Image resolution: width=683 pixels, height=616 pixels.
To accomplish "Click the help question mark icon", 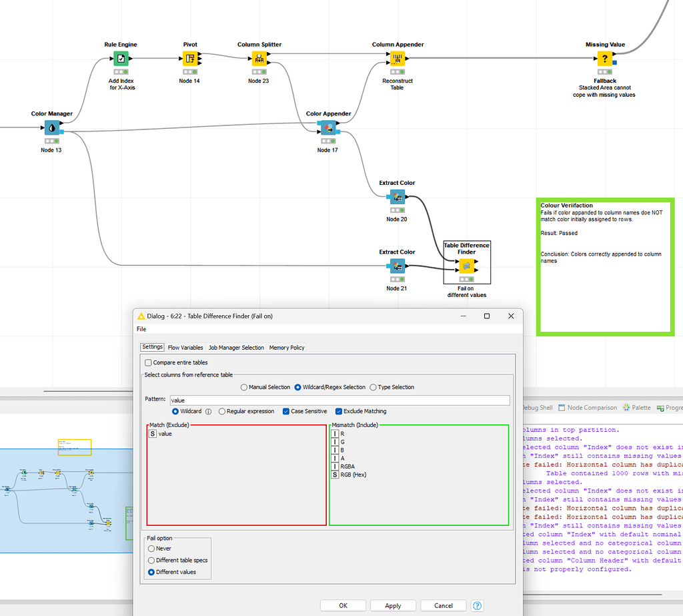I will pos(477,605).
